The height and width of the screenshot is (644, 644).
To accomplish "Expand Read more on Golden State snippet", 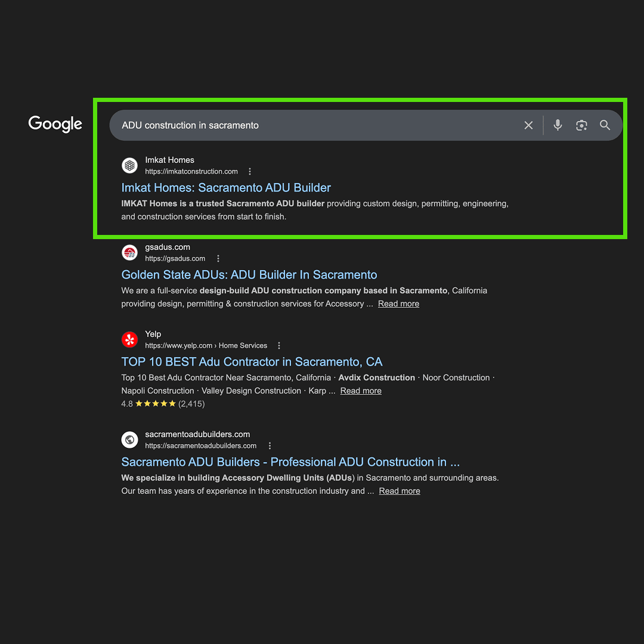I will click(x=398, y=304).
